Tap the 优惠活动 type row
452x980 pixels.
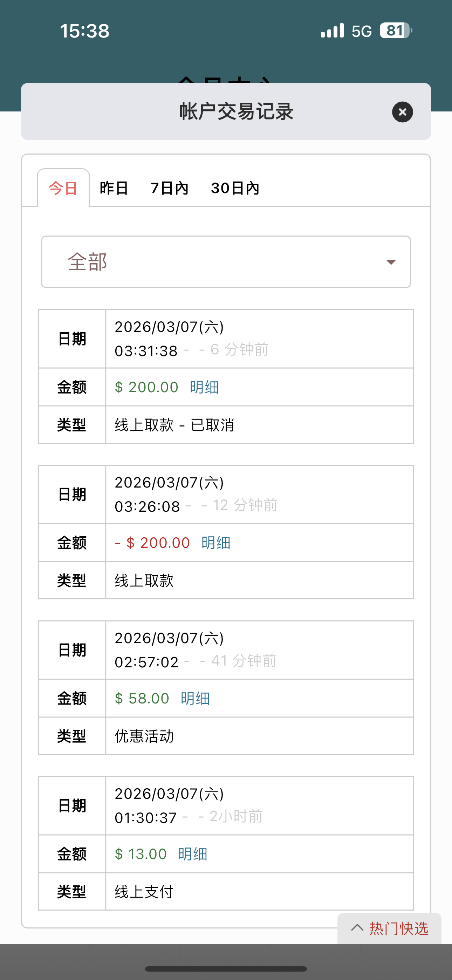click(x=144, y=736)
